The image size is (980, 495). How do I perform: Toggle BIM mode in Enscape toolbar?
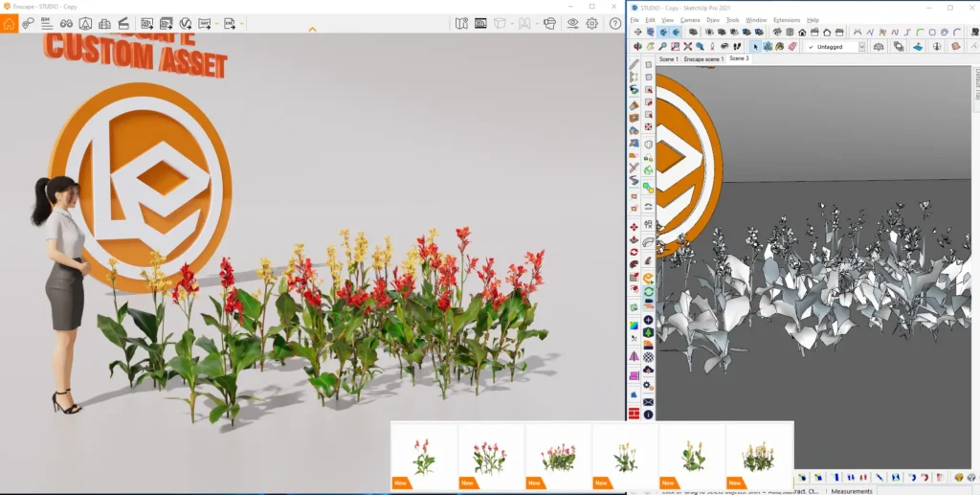pos(47,24)
